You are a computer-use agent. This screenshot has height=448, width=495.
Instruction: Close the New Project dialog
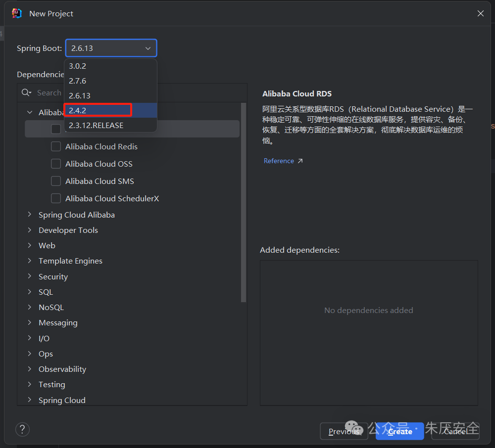pyautogui.click(x=480, y=13)
